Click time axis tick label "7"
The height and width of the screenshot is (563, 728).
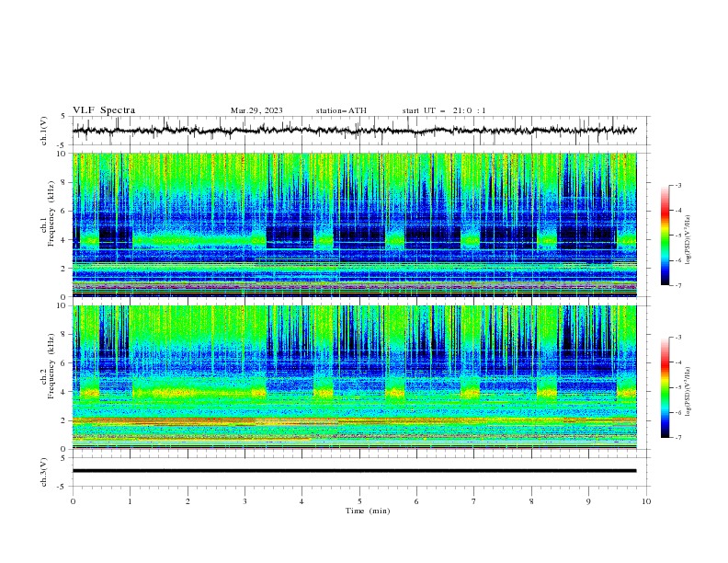pos(474,501)
